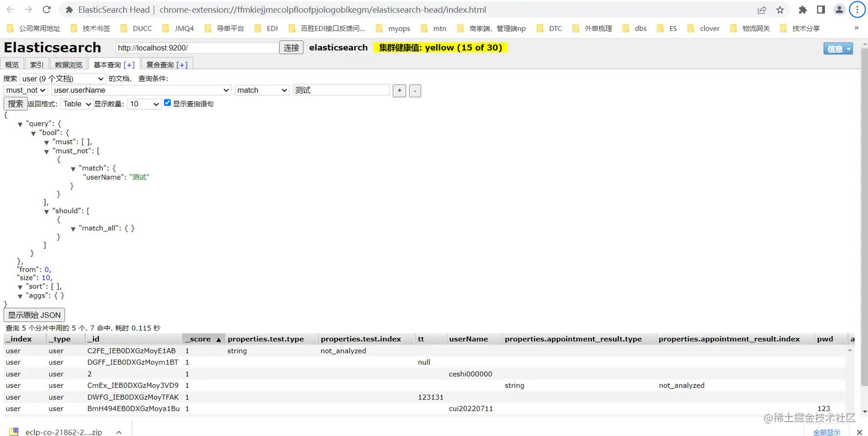
Task: Open the mtn bookmark folder
Action: 433,28
